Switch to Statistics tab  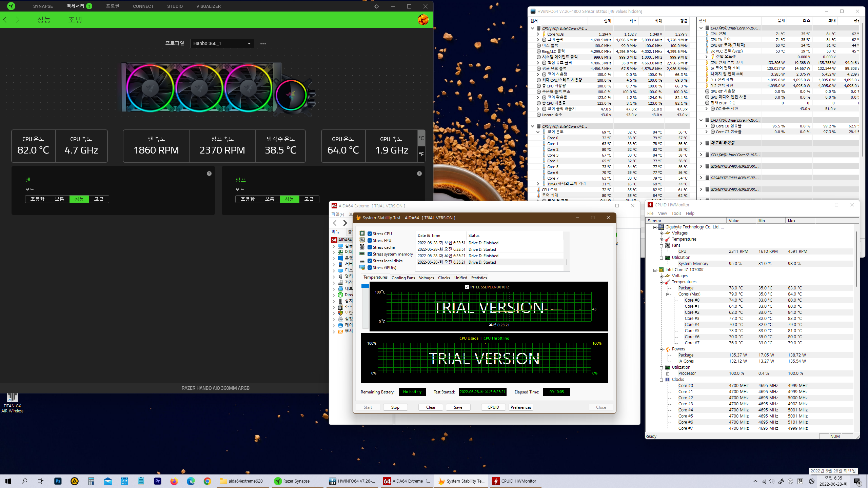(x=479, y=278)
